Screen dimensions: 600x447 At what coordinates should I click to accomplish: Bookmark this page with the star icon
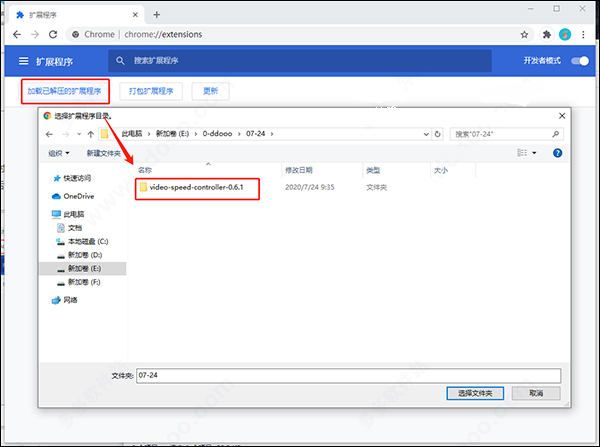(524, 35)
